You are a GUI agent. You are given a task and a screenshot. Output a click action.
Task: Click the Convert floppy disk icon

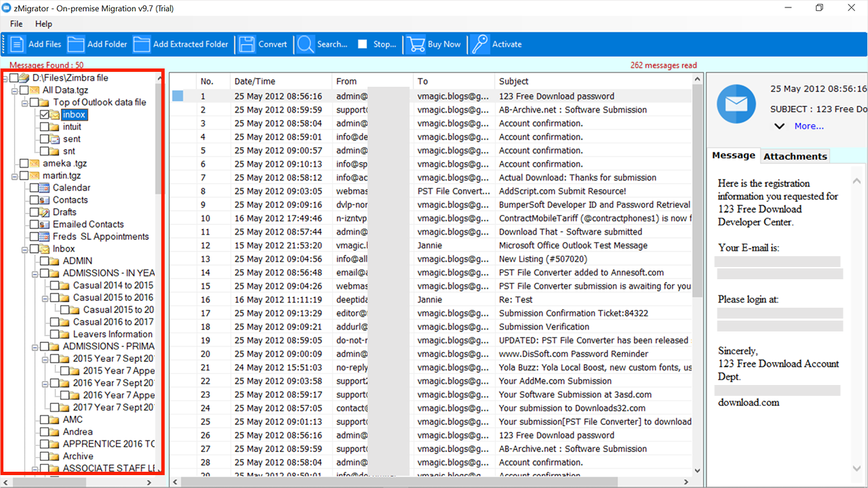(247, 44)
